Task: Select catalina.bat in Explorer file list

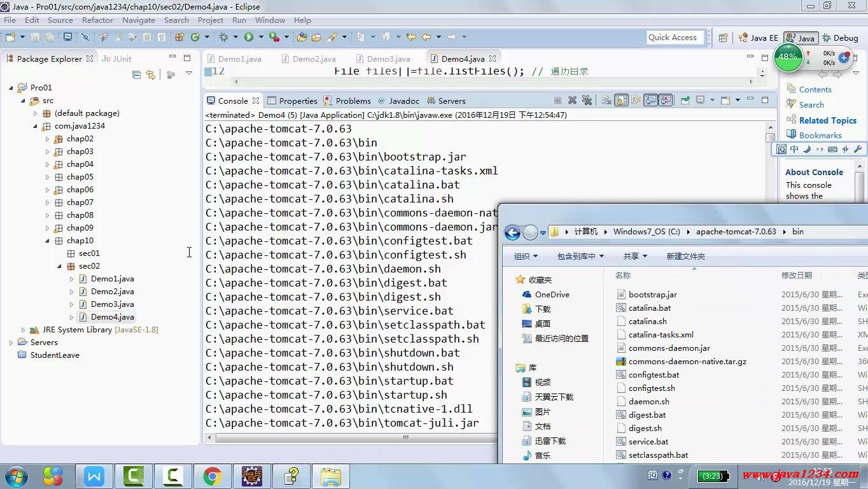Action: tap(650, 308)
